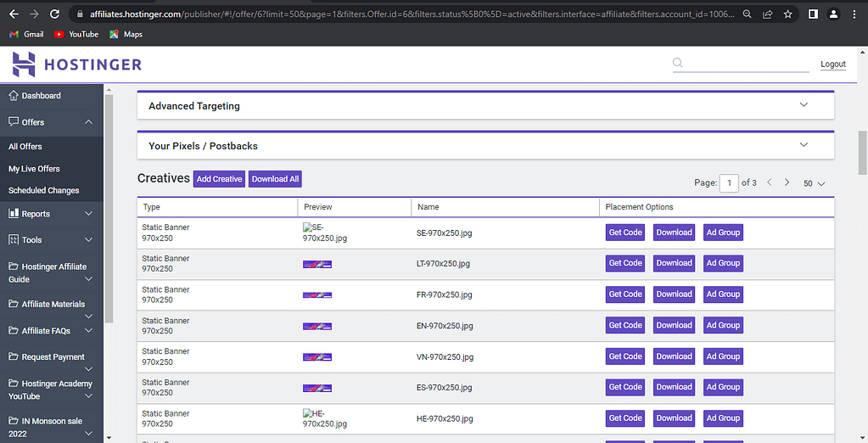
Task: Get Code for SE-970x250.jpg
Action: (625, 233)
